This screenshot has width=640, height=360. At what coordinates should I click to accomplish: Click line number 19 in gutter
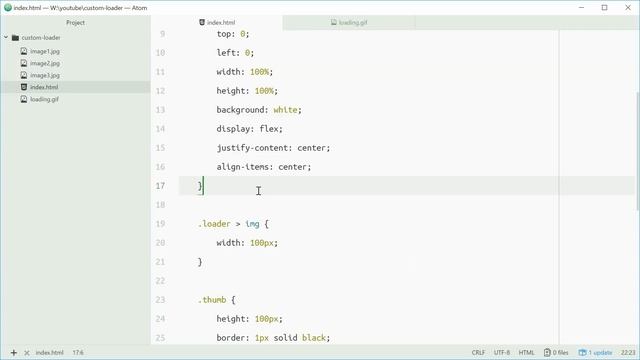pos(160,224)
